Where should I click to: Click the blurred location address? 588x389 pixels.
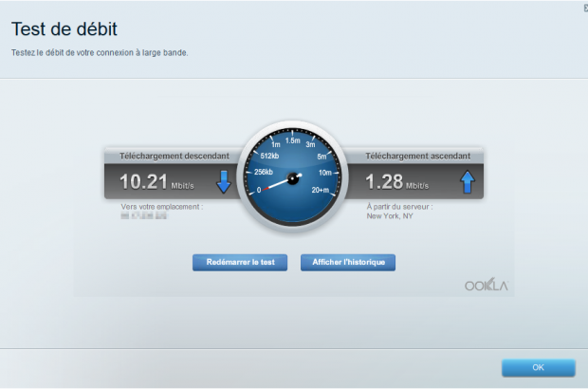pos(144,215)
